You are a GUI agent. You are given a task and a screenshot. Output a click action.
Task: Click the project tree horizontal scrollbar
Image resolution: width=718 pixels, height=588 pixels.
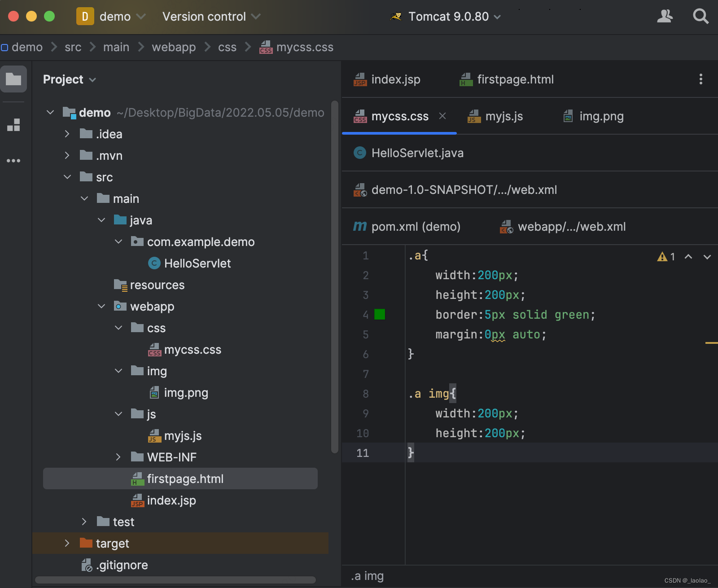(x=175, y=580)
